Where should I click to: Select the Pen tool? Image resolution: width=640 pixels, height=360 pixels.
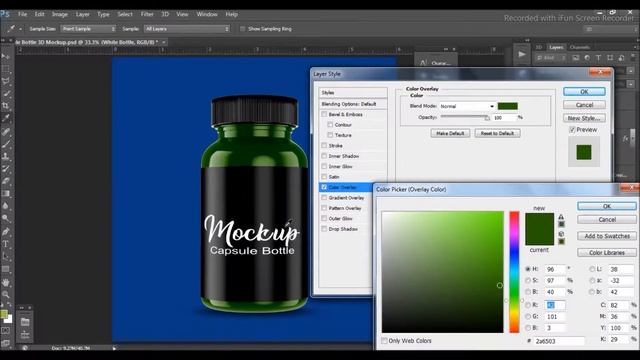(x=6, y=231)
